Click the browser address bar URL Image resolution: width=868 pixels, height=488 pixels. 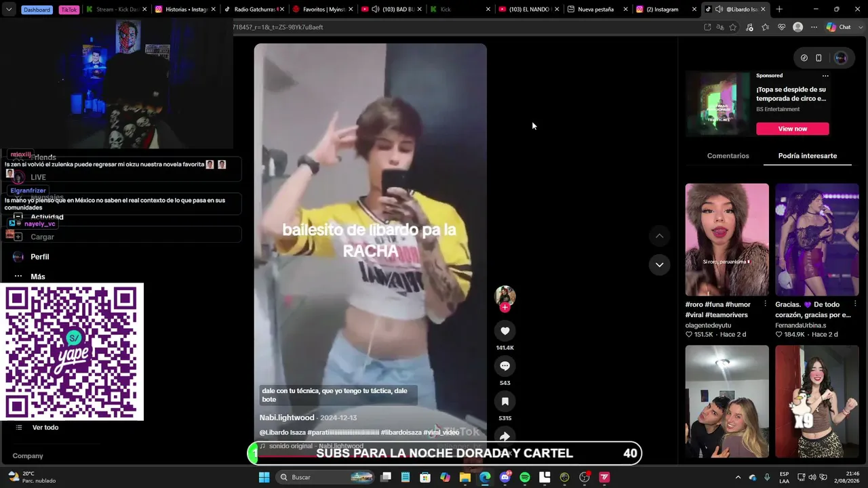coord(278,27)
